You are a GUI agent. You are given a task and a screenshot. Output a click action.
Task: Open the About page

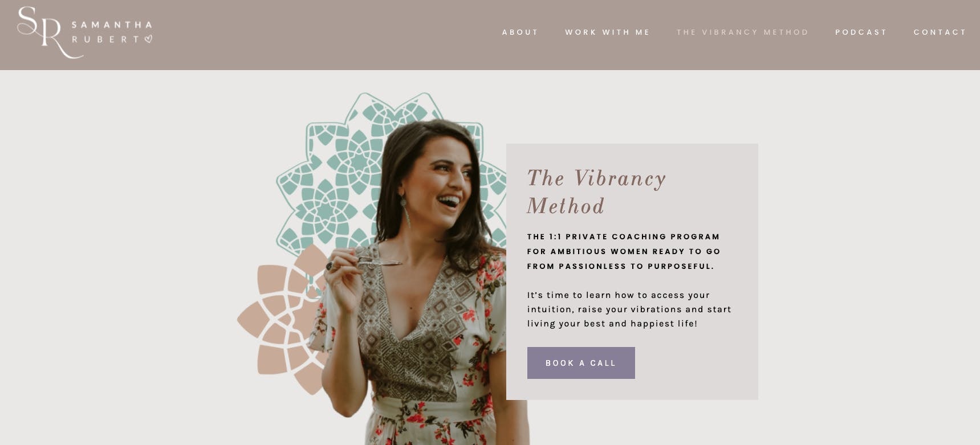[520, 32]
